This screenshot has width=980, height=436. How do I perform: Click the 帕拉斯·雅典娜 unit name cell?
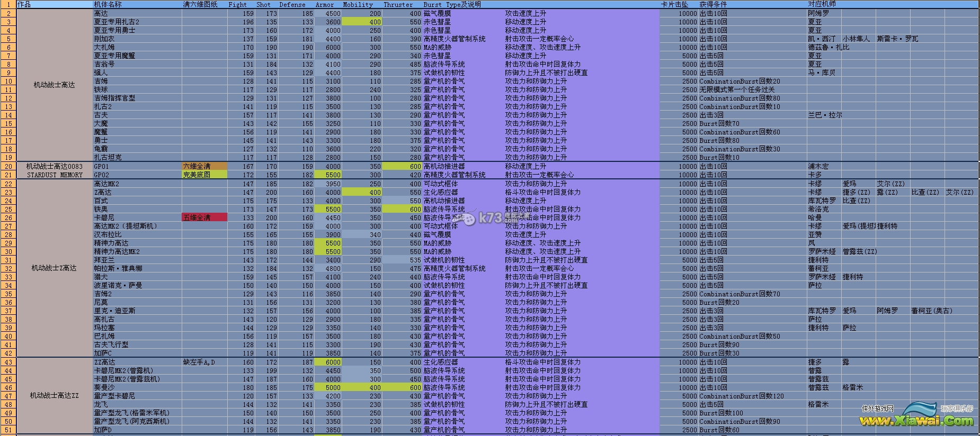137,268
